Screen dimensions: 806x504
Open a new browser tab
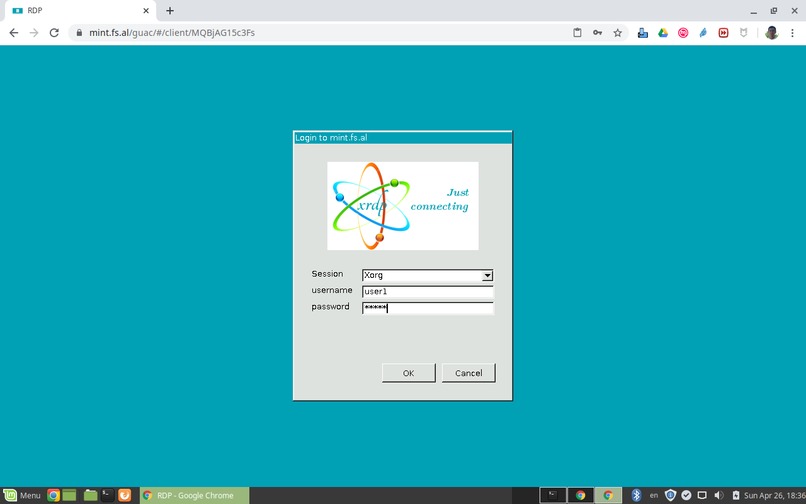coord(170,10)
